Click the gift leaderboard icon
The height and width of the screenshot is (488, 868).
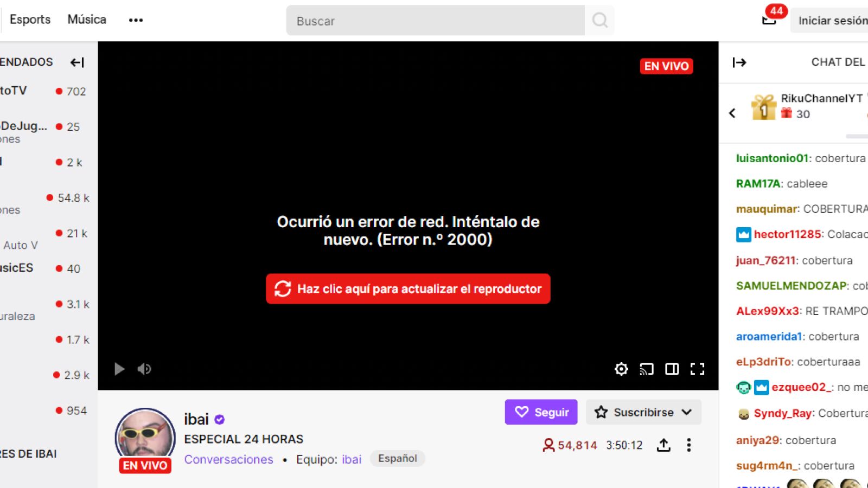pos(763,107)
